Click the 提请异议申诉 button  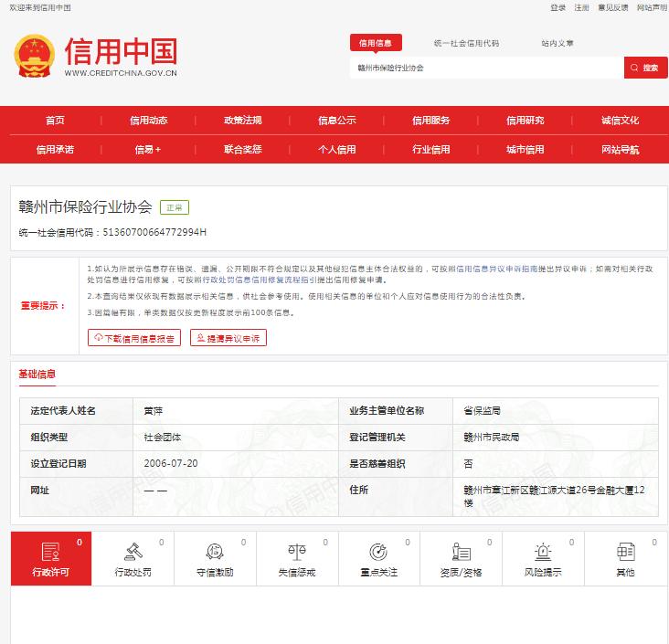coord(228,338)
